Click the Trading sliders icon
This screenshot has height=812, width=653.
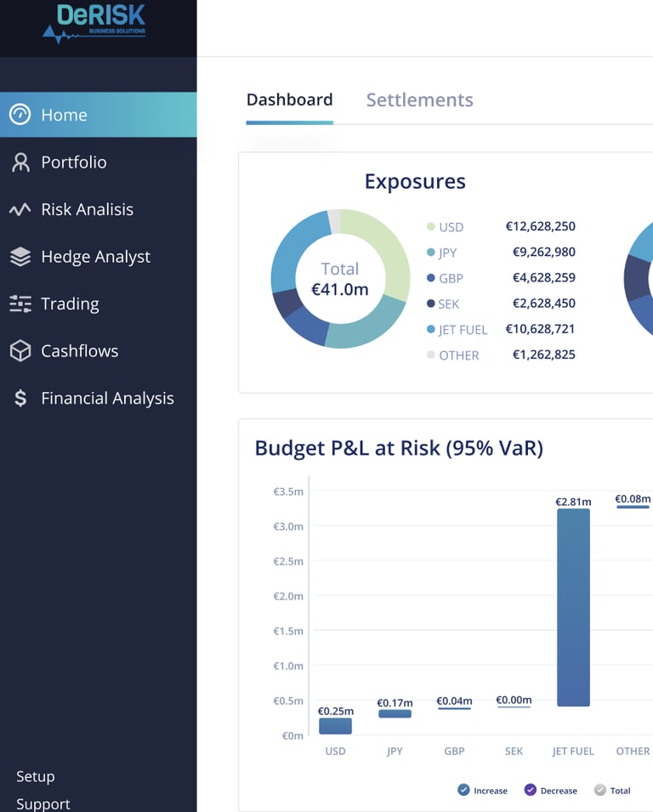coord(20,304)
